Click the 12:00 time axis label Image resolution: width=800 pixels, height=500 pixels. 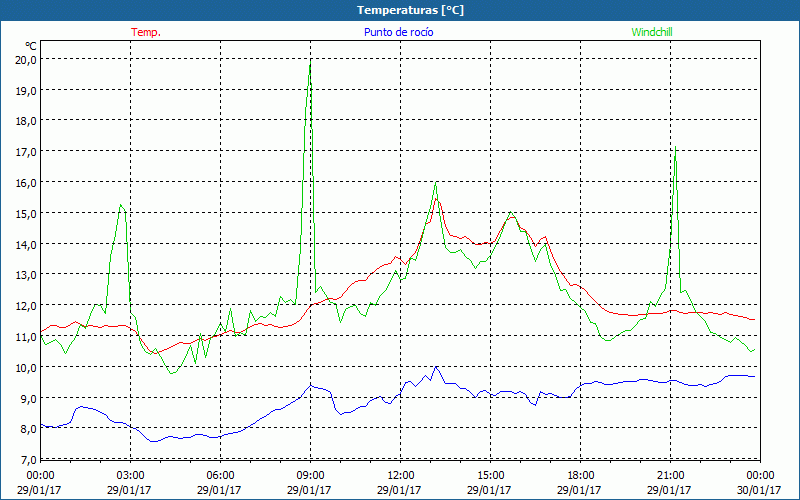(399, 476)
